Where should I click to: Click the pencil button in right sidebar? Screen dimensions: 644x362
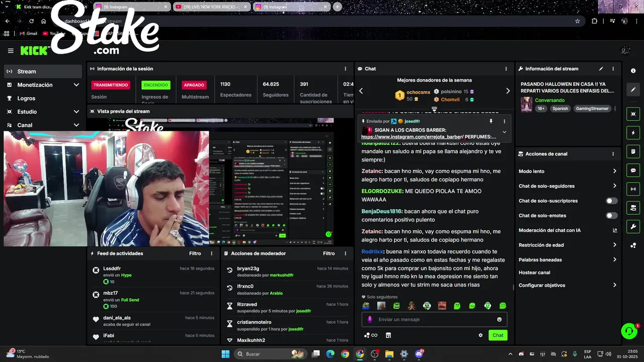pyautogui.click(x=633, y=89)
